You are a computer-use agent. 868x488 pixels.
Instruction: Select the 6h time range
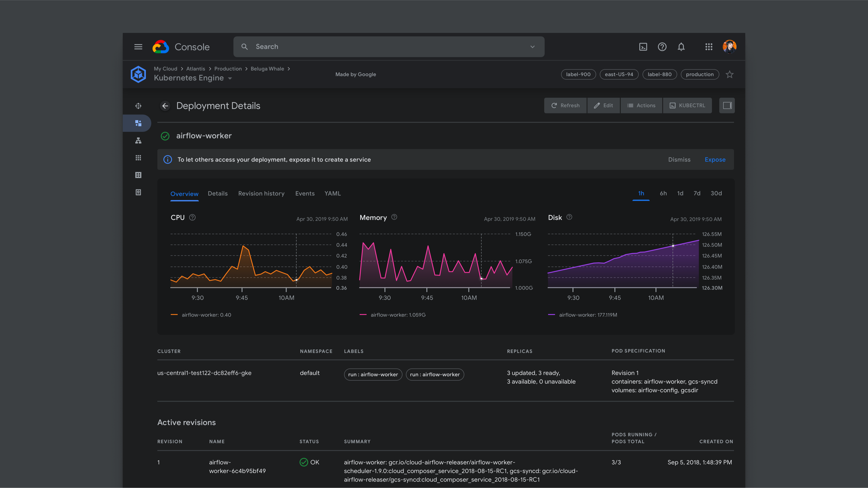click(663, 193)
